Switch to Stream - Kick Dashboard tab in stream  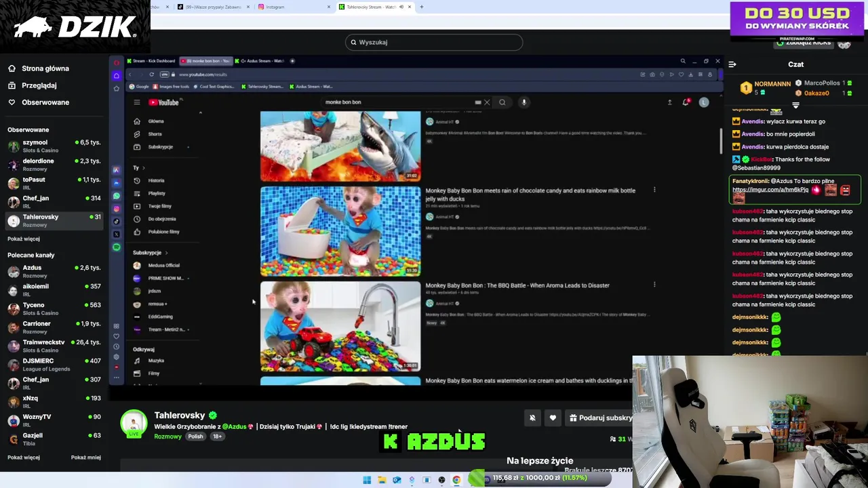pyautogui.click(x=151, y=61)
